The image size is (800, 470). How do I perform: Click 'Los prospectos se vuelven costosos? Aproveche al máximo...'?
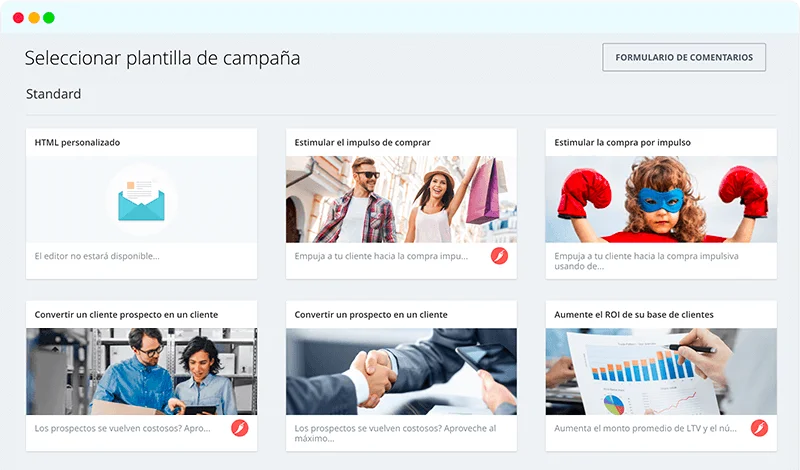pos(395,433)
